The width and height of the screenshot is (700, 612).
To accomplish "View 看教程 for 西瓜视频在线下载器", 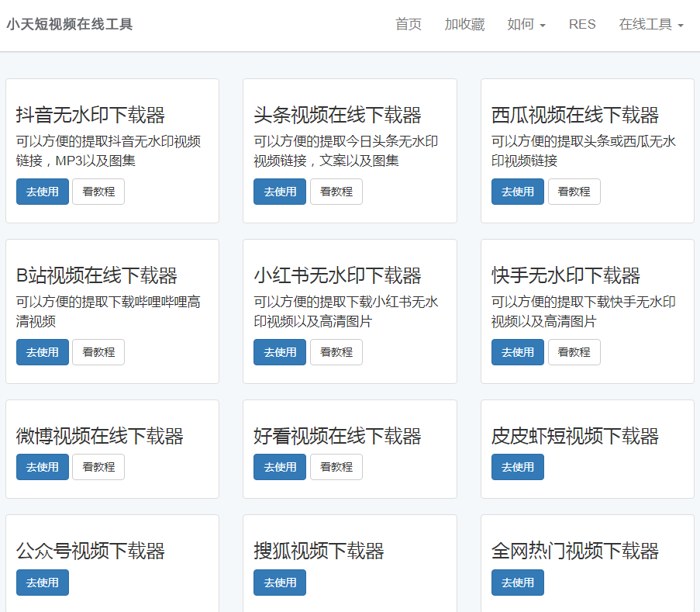I will pyautogui.click(x=574, y=192).
